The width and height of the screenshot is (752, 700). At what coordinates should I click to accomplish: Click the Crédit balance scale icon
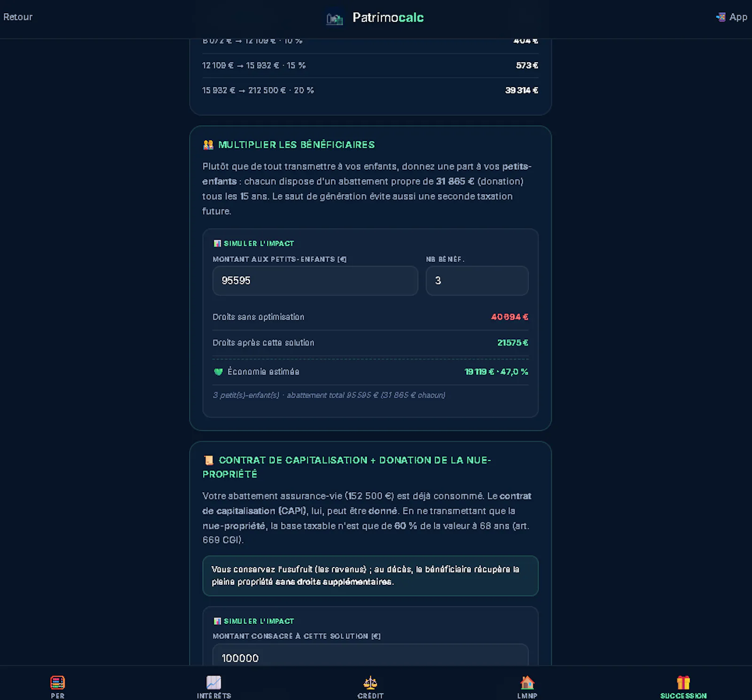(370, 682)
